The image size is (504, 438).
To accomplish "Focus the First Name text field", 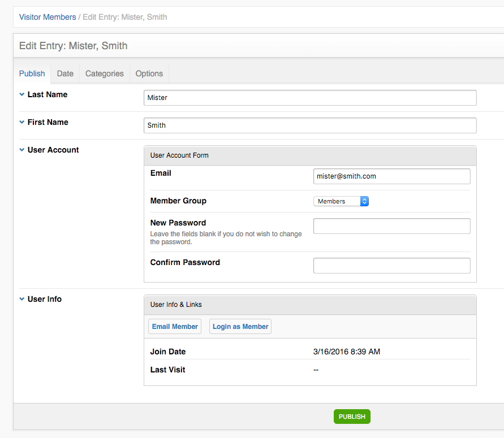I will click(x=310, y=125).
